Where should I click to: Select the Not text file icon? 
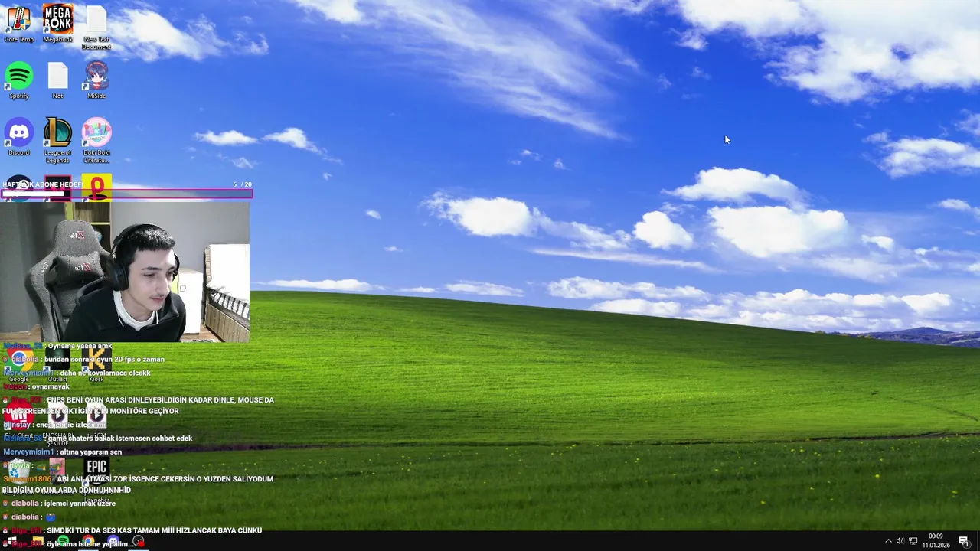click(57, 80)
